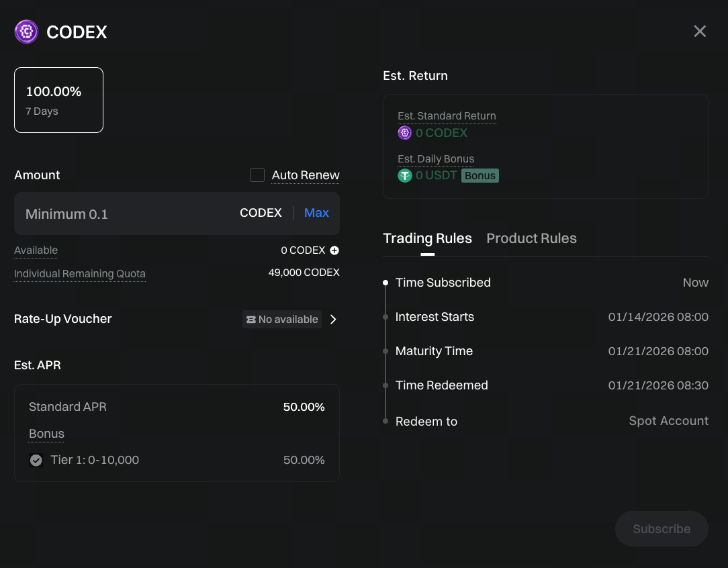Image resolution: width=728 pixels, height=568 pixels.
Task: Switch to the Product Rules tab
Action: pos(531,238)
